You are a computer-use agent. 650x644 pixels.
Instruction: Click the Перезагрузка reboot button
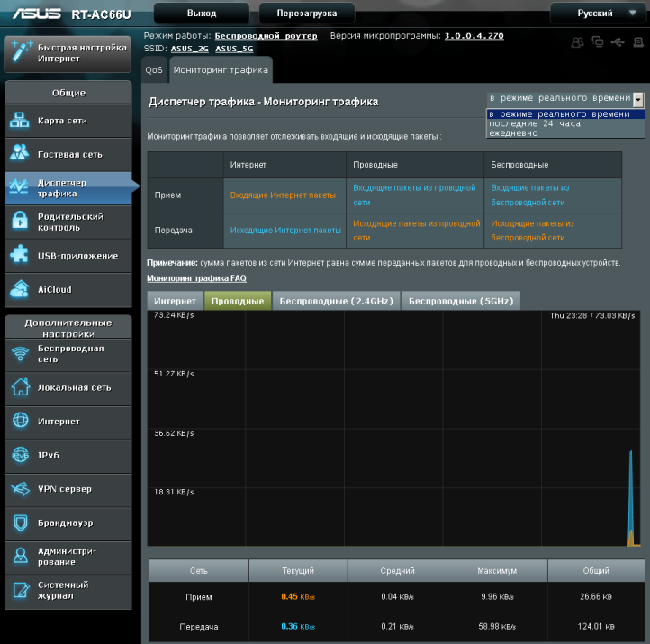307,13
